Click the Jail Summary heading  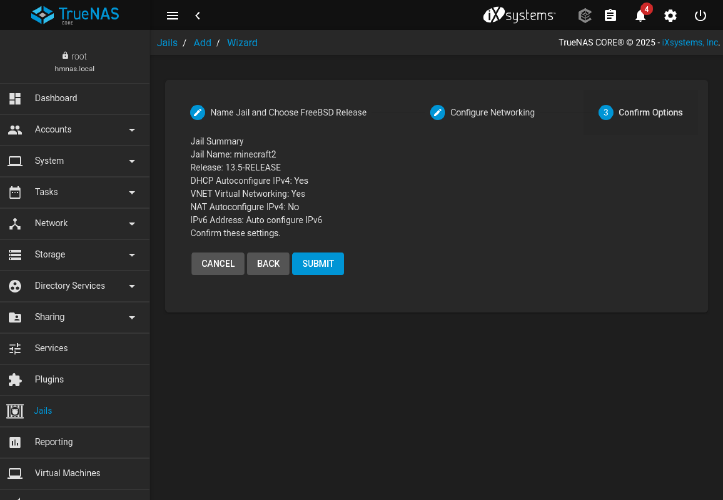217,142
